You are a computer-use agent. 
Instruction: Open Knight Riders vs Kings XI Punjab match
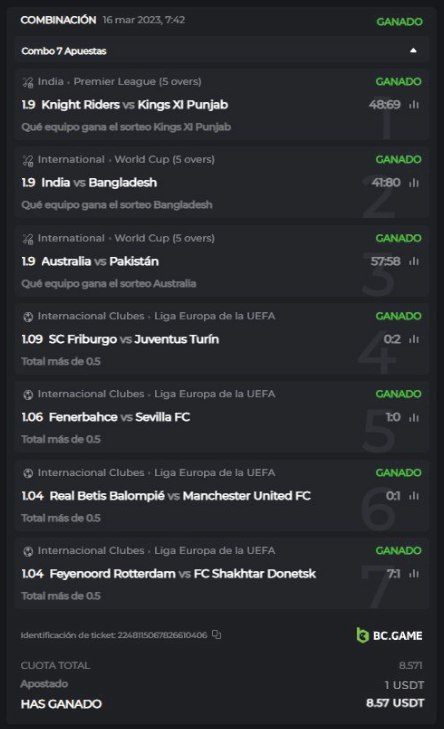click(x=135, y=105)
